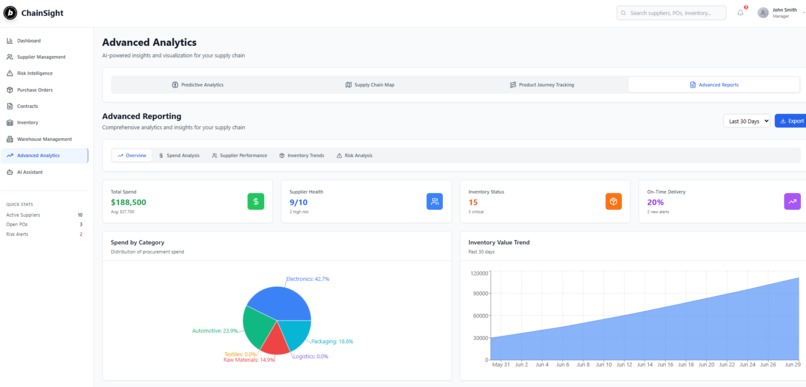Screen dimensions: 806x387
Task: Click the green Automotive pie slice
Action: (258, 329)
